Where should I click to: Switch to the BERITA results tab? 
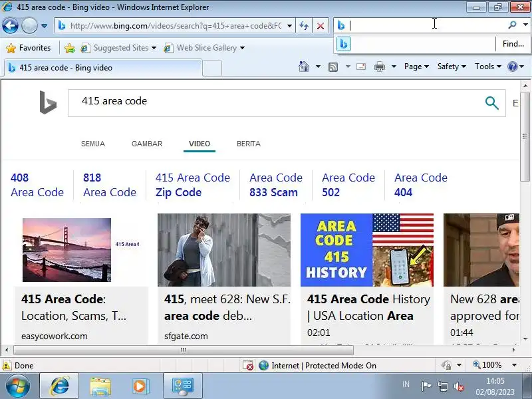(249, 144)
